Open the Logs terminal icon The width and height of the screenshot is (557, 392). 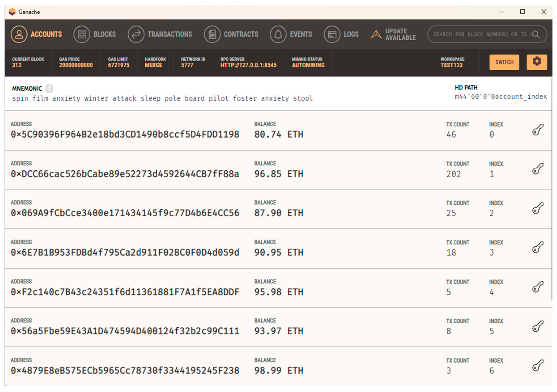click(x=332, y=34)
